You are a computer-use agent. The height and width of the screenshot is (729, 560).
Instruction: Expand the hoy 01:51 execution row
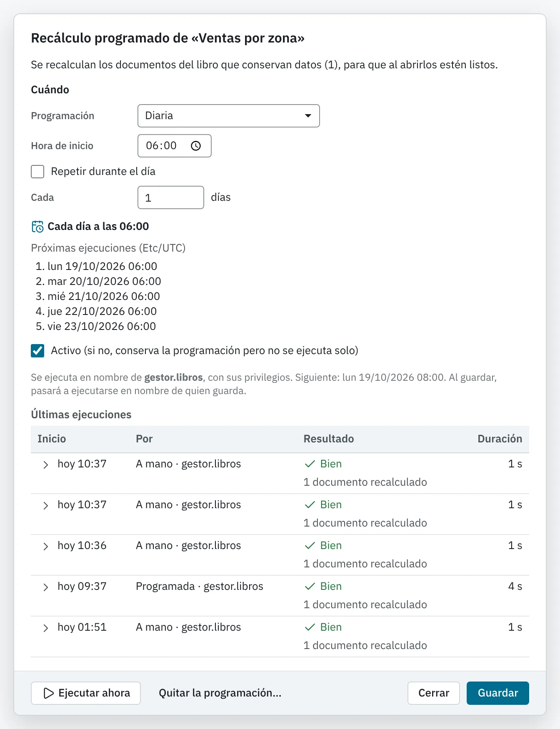point(46,628)
